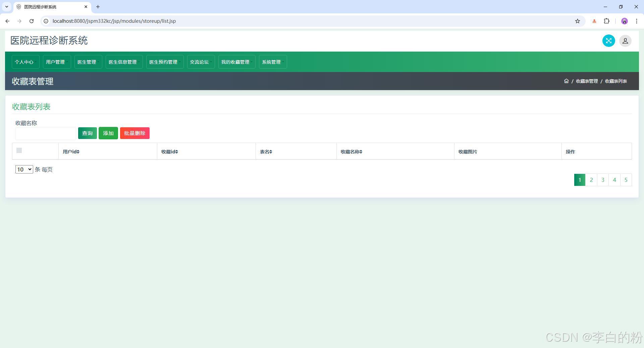The height and width of the screenshot is (348, 644).
Task: Open the tab search dropdown arrow
Action: click(7, 7)
